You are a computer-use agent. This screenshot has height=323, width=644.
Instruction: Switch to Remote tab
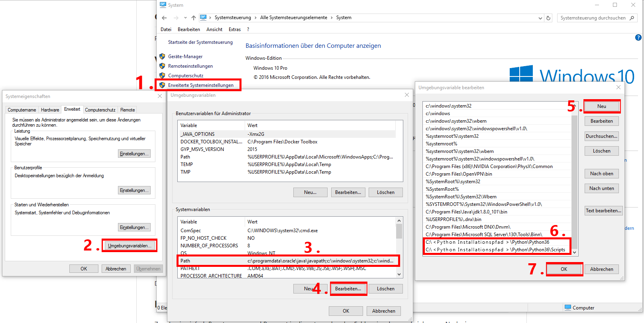[x=128, y=110]
